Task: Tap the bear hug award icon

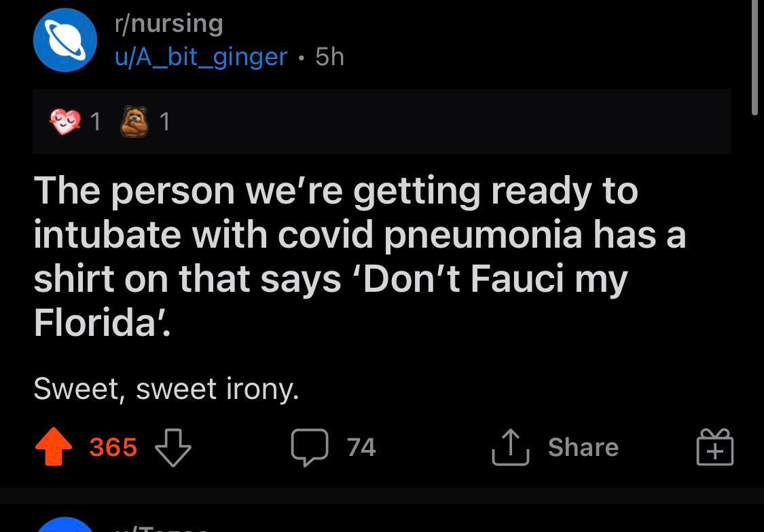Action: pyautogui.click(x=134, y=121)
